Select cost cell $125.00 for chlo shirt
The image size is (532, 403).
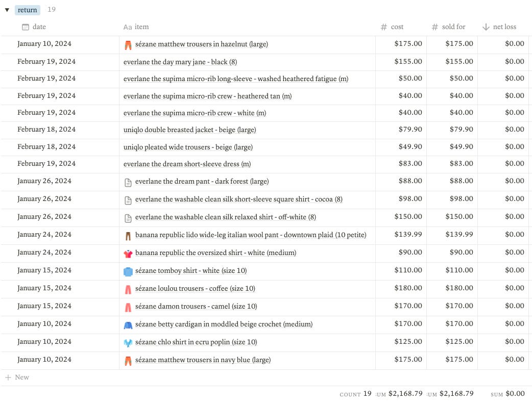401,342
